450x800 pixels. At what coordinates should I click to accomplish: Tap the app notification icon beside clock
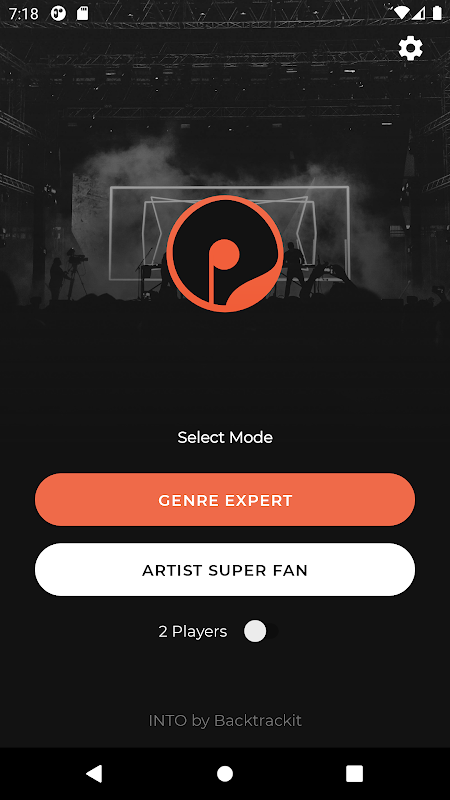pyautogui.click(x=59, y=13)
